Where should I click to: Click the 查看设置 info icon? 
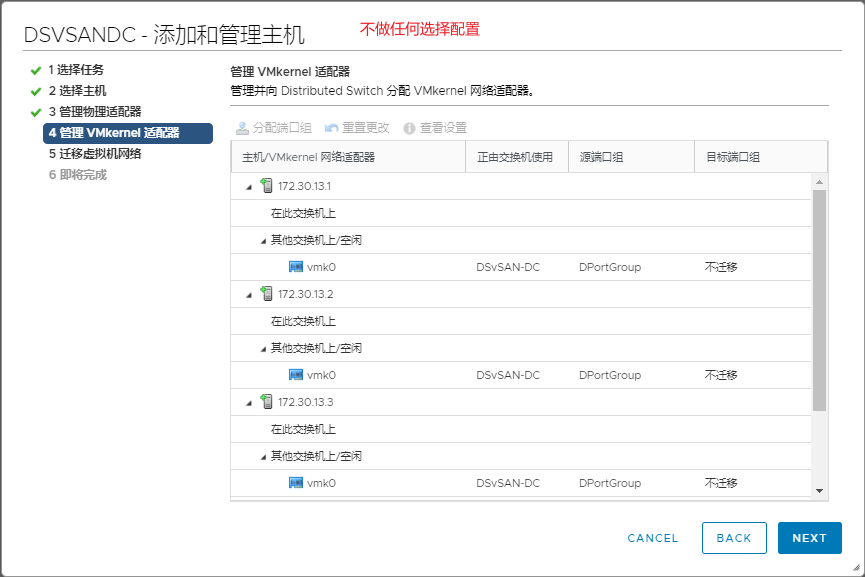409,128
